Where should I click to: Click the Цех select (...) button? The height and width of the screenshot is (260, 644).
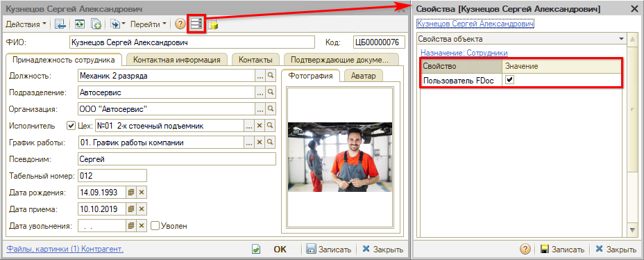[249, 126]
